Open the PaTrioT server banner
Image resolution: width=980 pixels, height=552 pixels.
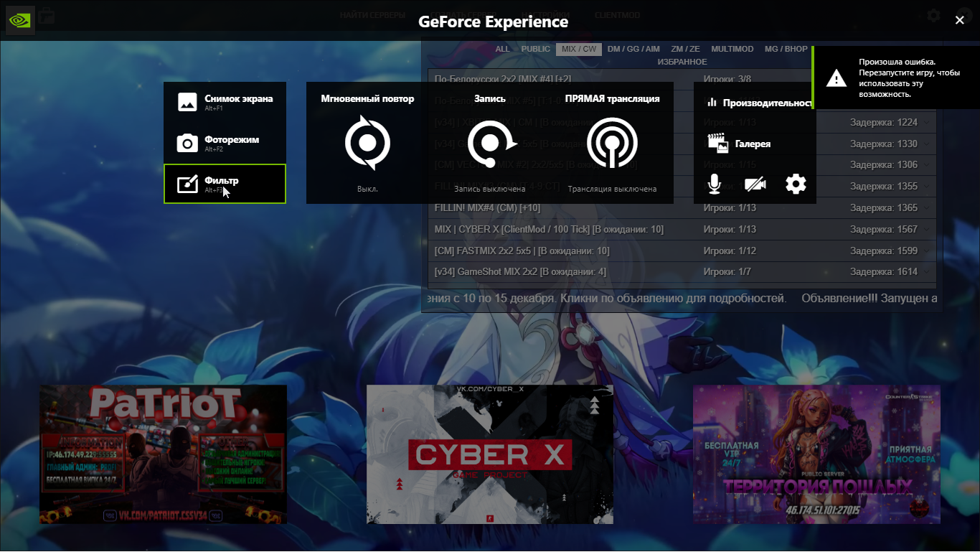(163, 454)
